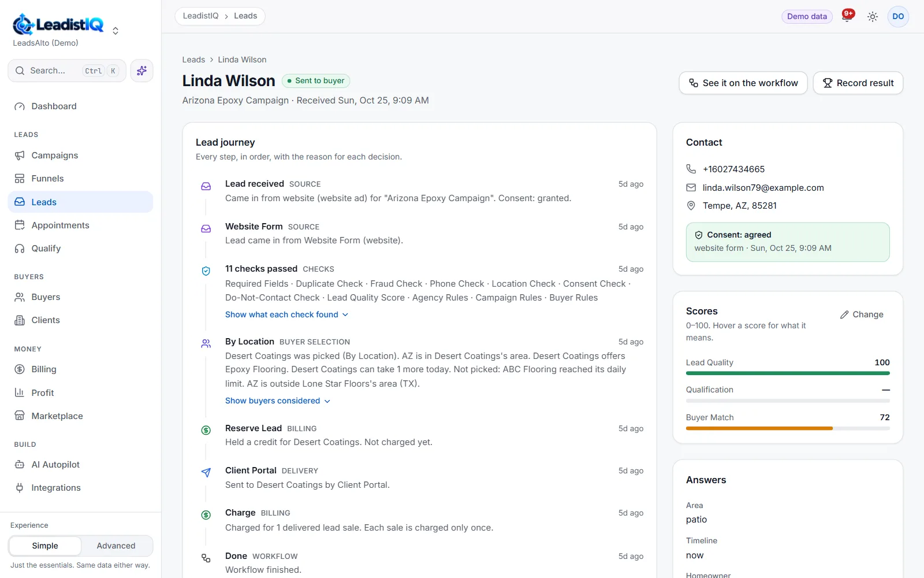Screen dimensions: 924x578
Task: Open Appointments in the sidebar
Action: coord(80,225)
